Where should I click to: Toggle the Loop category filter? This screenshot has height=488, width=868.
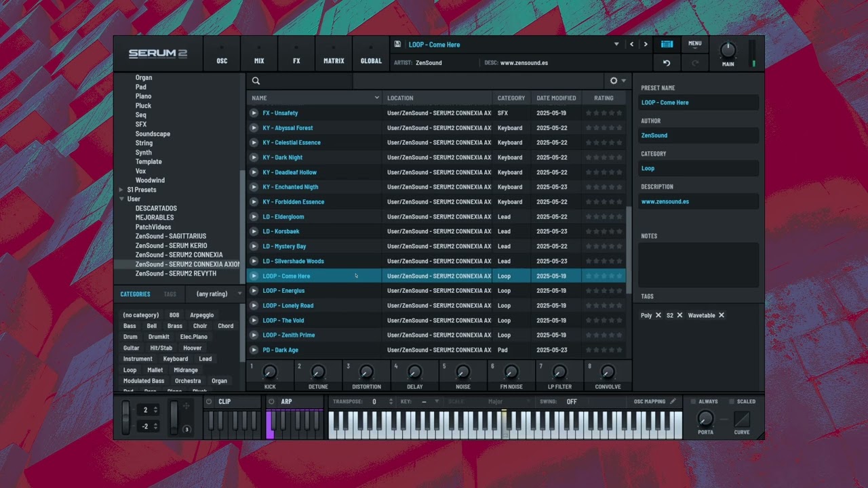130,370
